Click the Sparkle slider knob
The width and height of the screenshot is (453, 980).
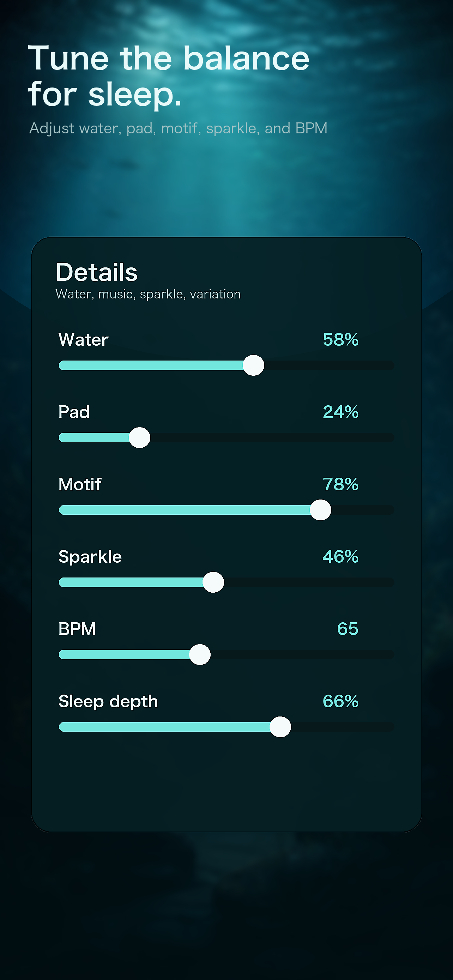pos(213,582)
